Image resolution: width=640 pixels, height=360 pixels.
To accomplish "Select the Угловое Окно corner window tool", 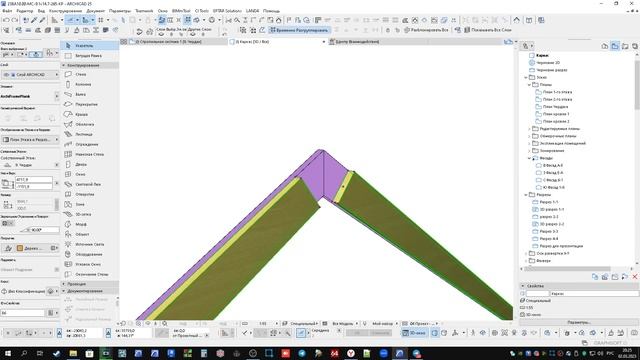I will click(x=90, y=264).
